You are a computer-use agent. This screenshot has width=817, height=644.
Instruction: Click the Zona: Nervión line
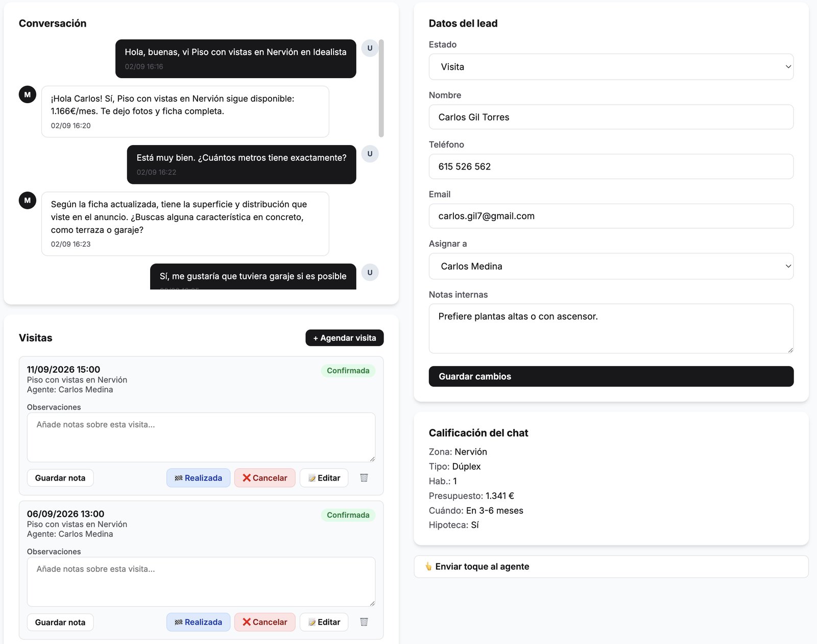click(458, 452)
